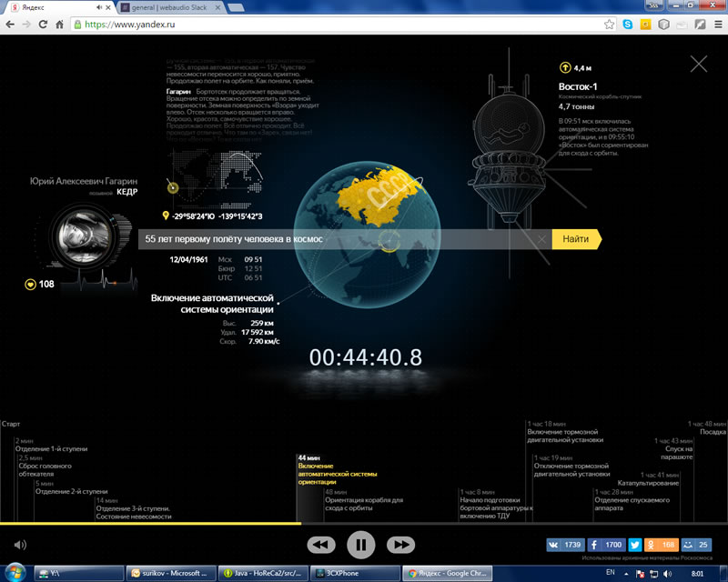The width and height of the screenshot is (728, 582).
Task: Open a new browser tab
Action: [x=236, y=8]
